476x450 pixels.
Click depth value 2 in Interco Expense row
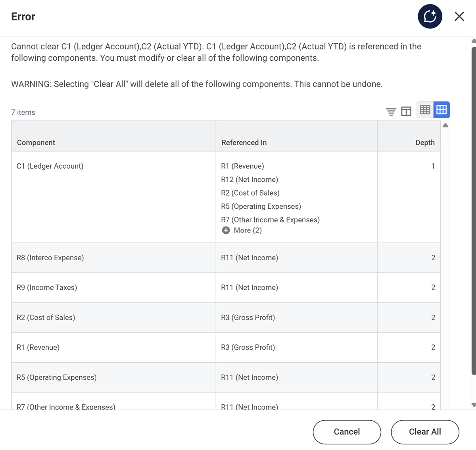point(433,258)
